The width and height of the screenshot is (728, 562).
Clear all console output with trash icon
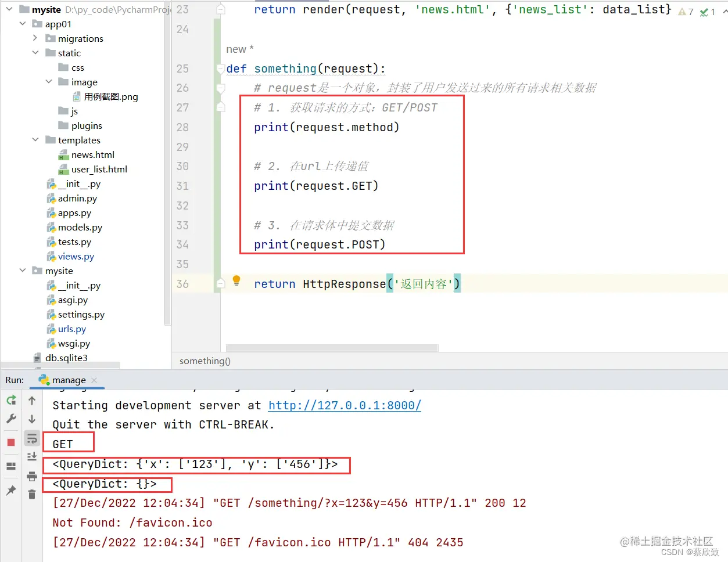(32, 494)
